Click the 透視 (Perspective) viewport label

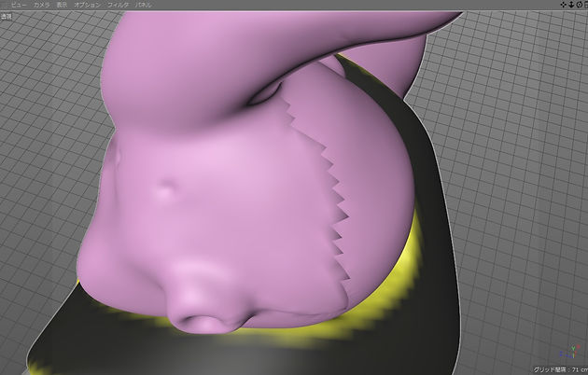point(6,17)
